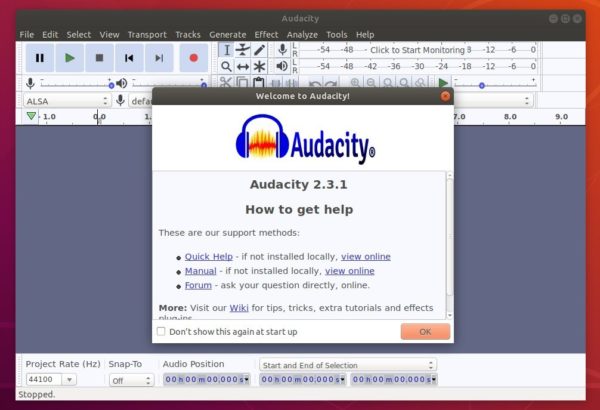Click the playback meter speaker icon
The height and width of the screenshot is (410, 600).
coord(282,66)
